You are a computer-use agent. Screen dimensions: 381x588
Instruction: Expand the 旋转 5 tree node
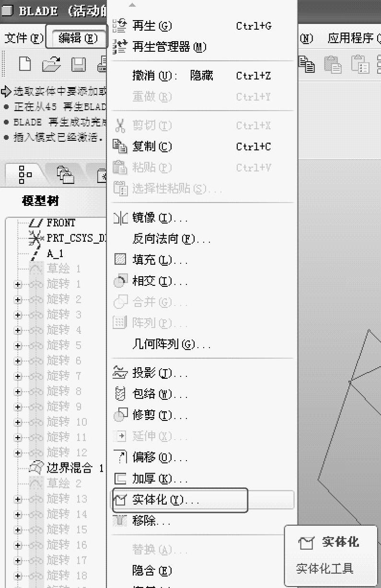coord(18,346)
